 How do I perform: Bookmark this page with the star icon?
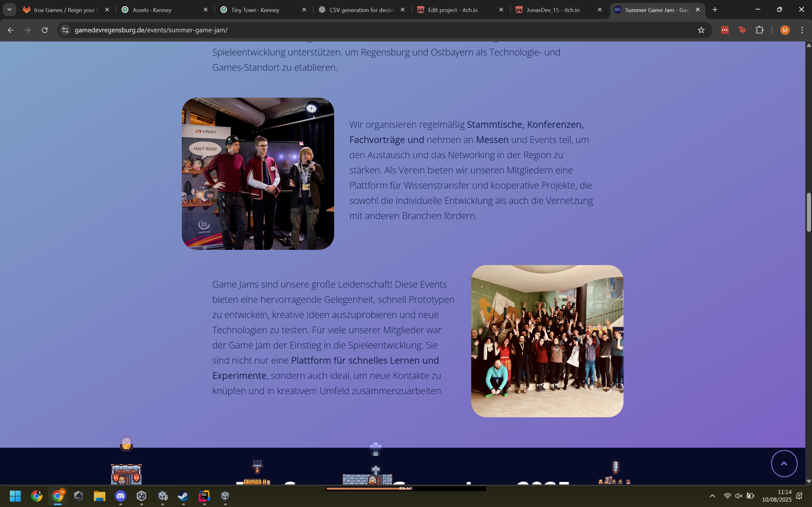click(701, 30)
